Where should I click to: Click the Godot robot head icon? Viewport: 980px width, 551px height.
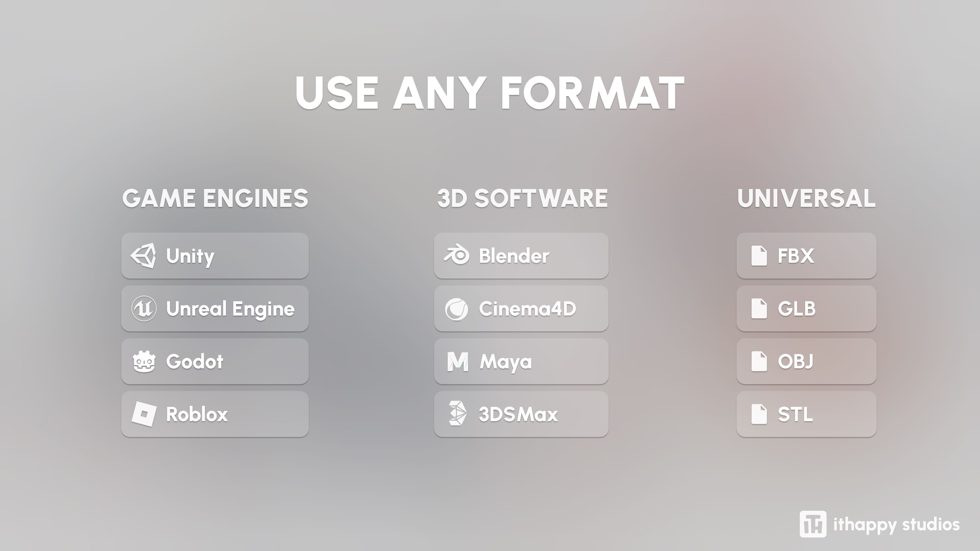[x=144, y=361]
